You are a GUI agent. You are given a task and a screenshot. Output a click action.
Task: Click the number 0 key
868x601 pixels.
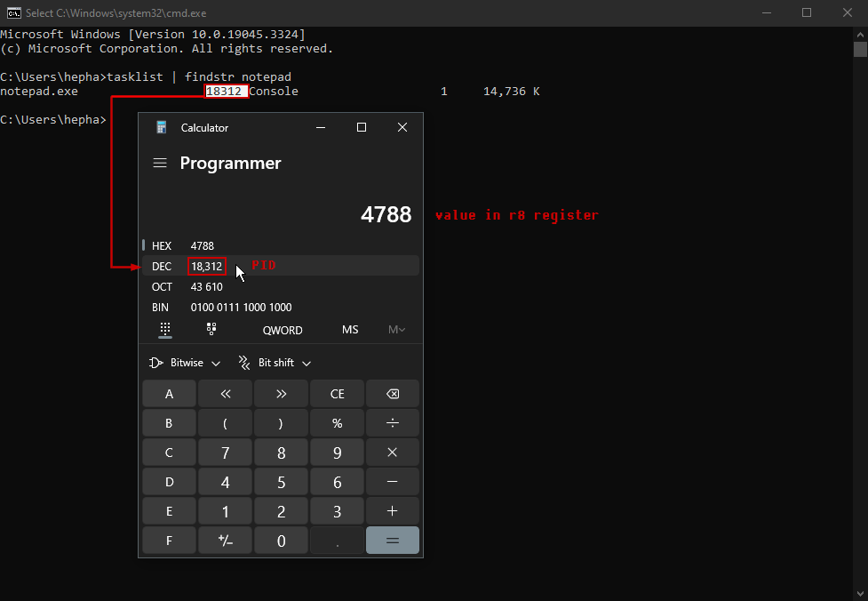(282, 540)
